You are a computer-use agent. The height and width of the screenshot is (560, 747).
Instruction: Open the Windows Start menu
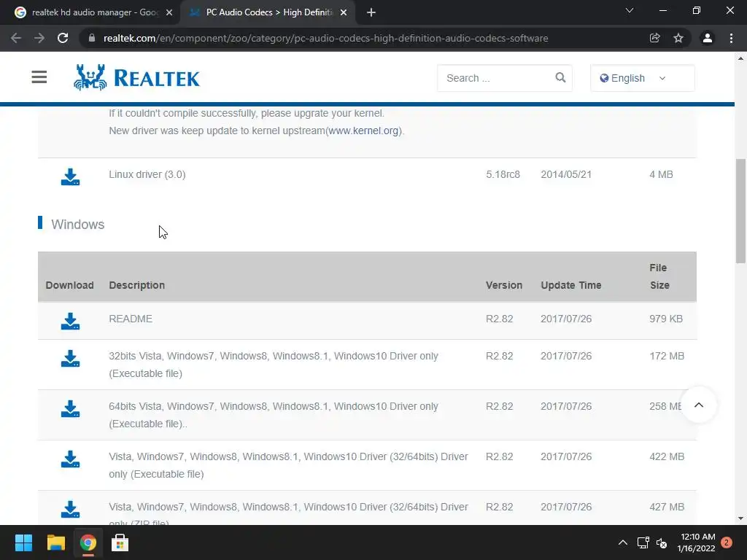click(23, 542)
